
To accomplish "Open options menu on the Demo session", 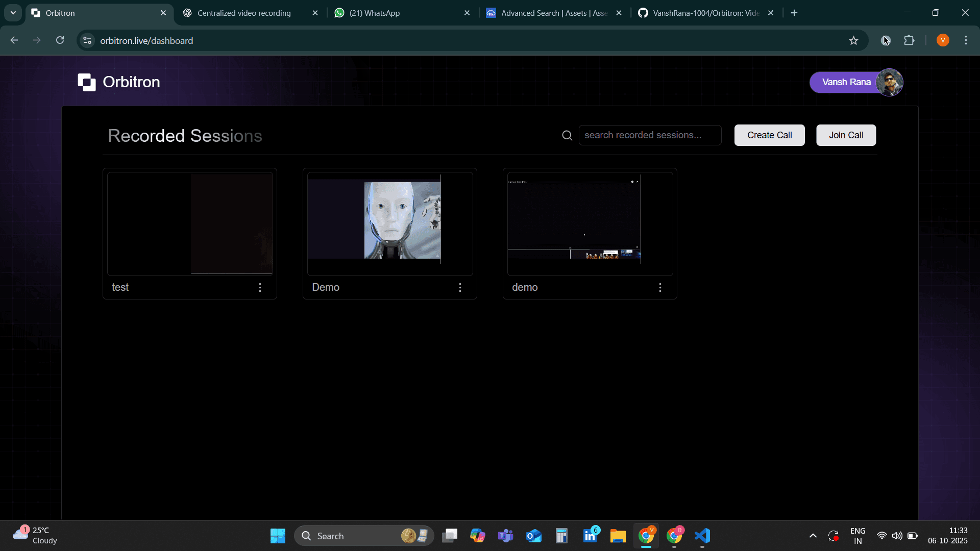I will pyautogui.click(x=460, y=287).
